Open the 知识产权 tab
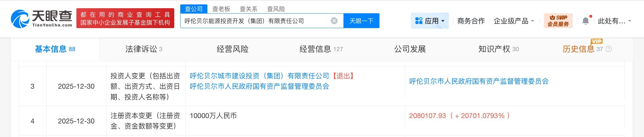Viewport: 644px width, 137px height. 498,49
